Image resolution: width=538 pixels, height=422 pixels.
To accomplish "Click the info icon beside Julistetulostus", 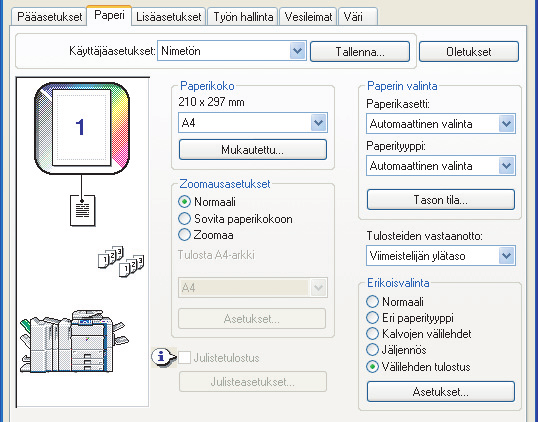I will coord(163,357).
